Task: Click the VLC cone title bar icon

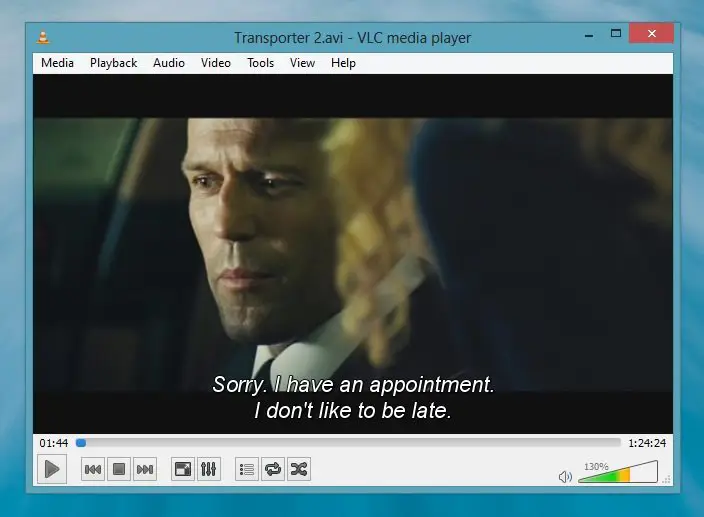Action: pos(43,37)
